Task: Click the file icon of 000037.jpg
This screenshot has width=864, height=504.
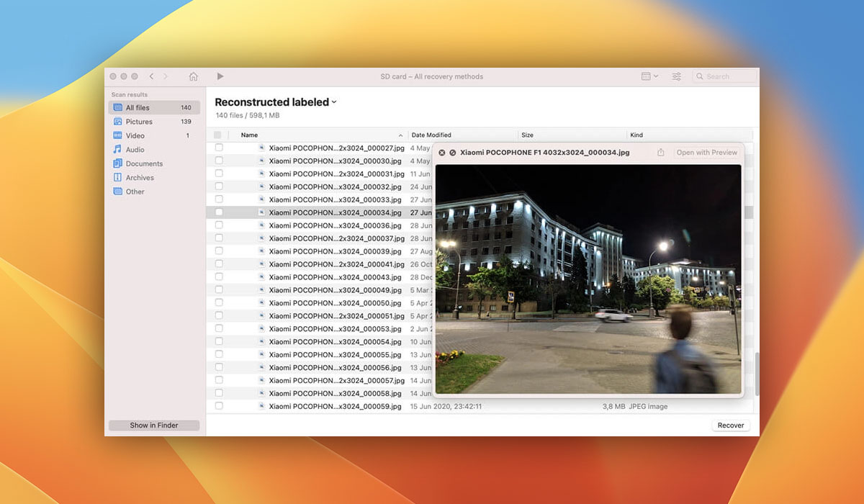Action: [262, 238]
